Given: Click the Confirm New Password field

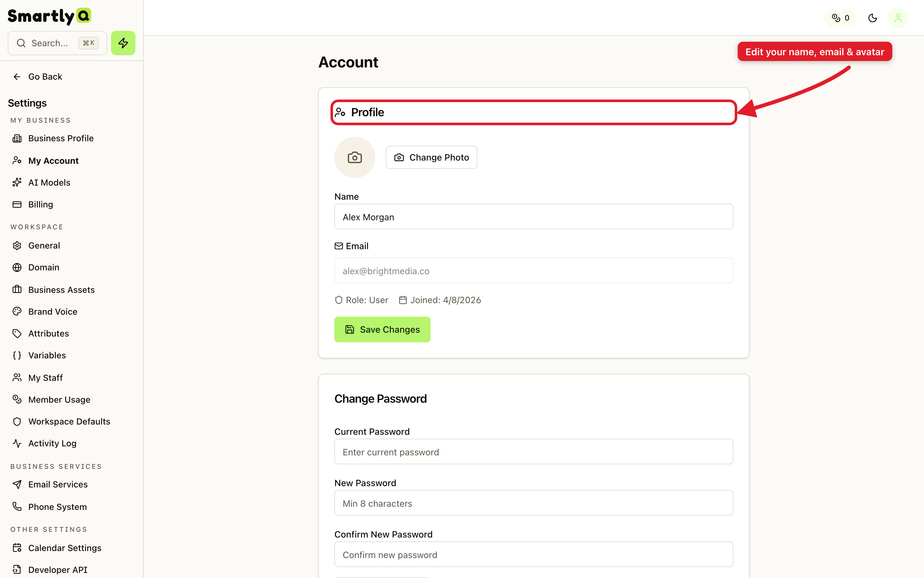Looking at the screenshot, I should pyautogui.click(x=534, y=554).
